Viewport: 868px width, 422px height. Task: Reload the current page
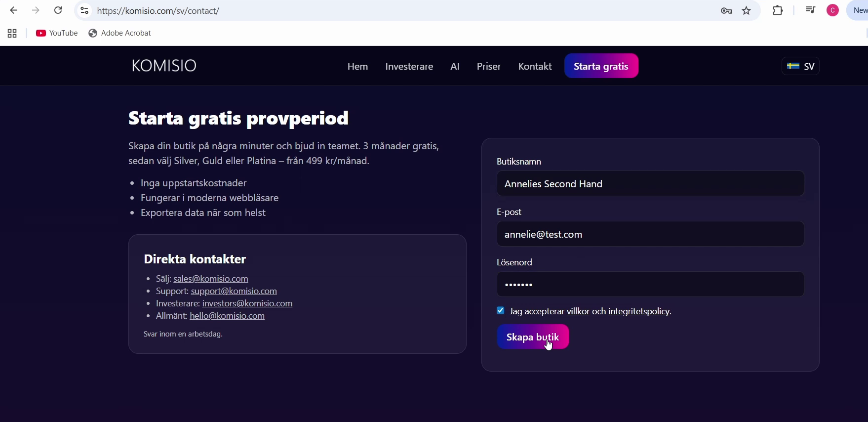tap(58, 10)
